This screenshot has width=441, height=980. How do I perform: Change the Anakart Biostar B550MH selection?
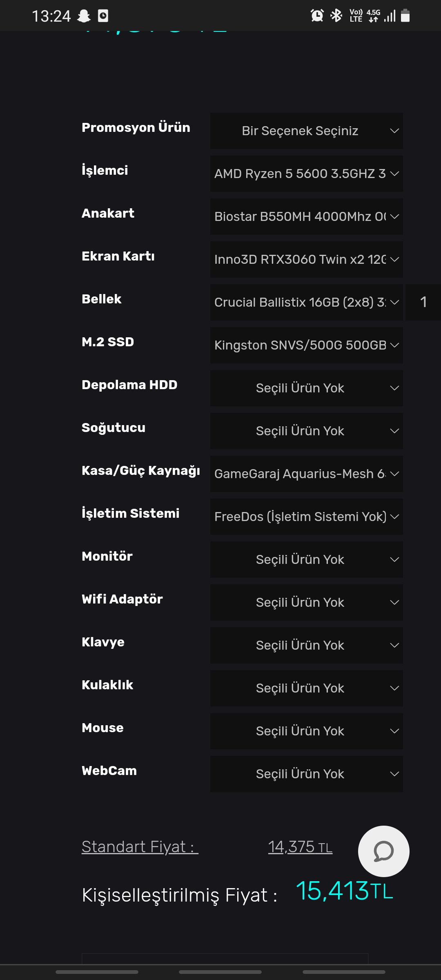(306, 216)
